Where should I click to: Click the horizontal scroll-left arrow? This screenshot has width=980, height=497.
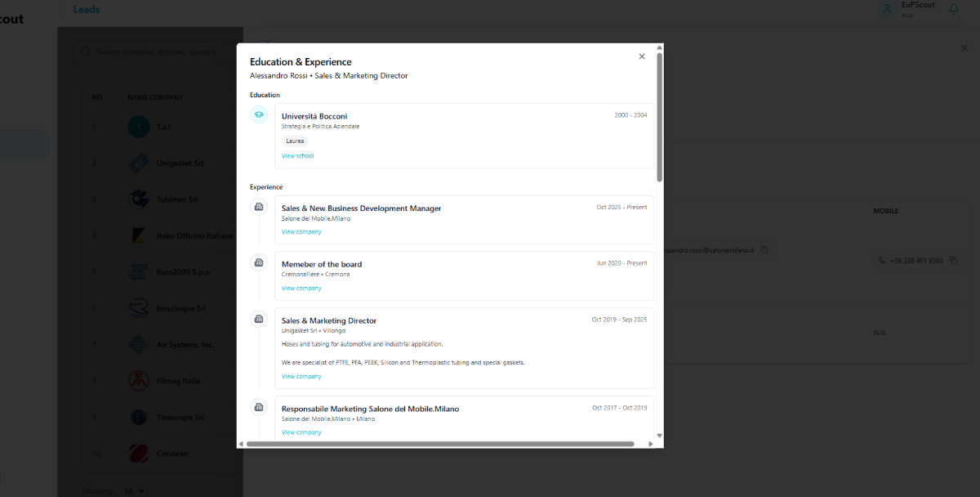[x=241, y=444]
